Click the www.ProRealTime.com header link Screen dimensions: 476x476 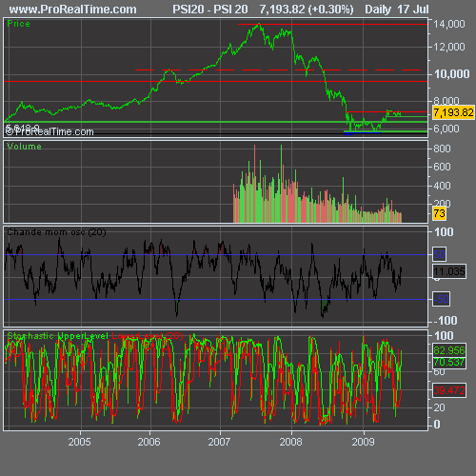click(x=72, y=10)
